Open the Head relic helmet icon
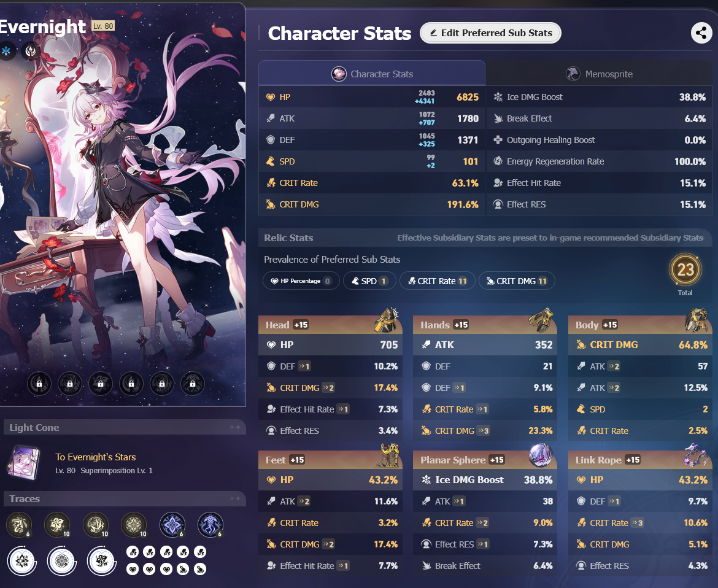 387,320
